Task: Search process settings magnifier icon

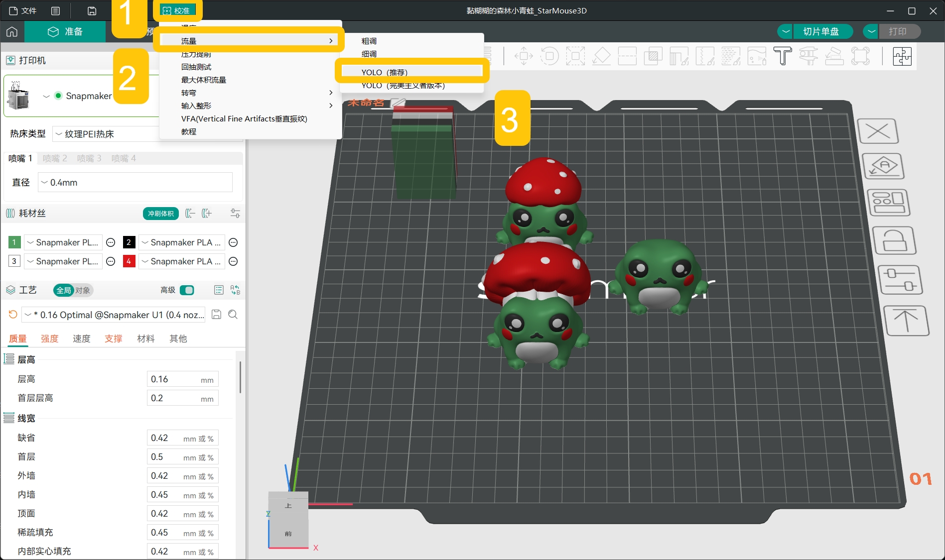Action: point(233,315)
